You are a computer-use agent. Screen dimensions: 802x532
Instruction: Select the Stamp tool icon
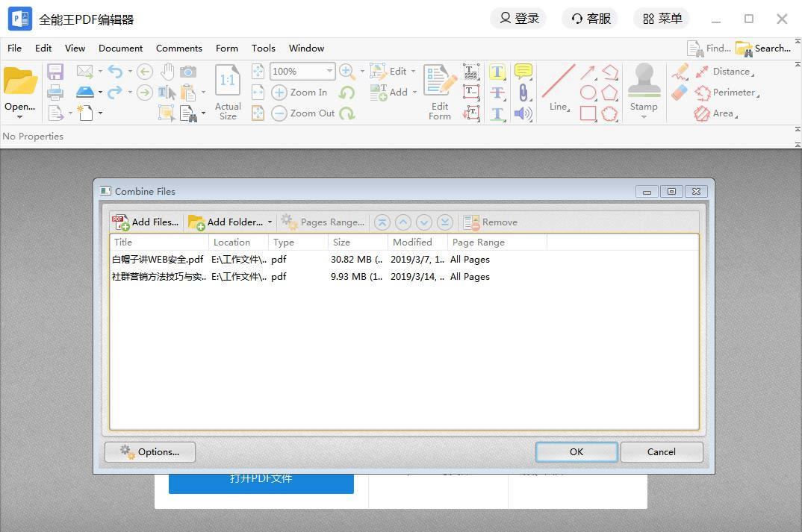click(644, 81)
